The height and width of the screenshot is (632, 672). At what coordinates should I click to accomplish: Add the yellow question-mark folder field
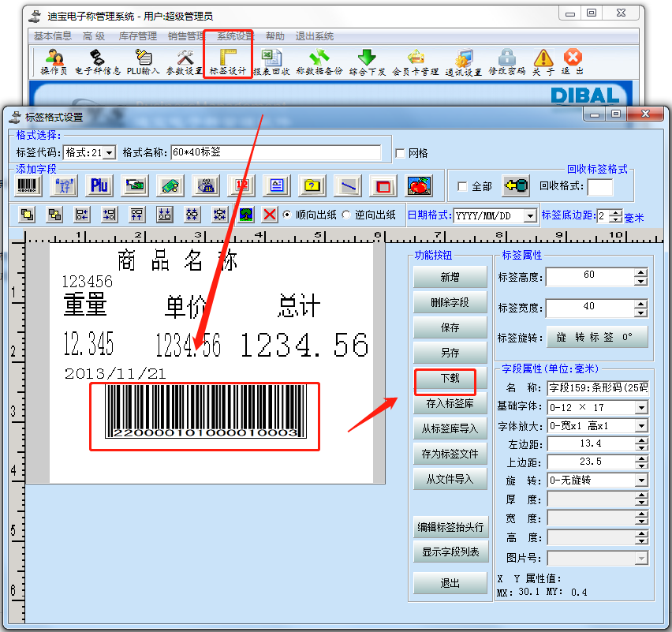[312, 185]
